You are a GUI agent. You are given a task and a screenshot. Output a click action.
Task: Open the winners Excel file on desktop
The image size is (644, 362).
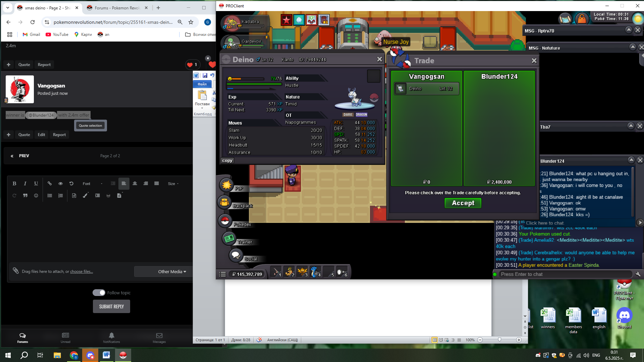548,318
